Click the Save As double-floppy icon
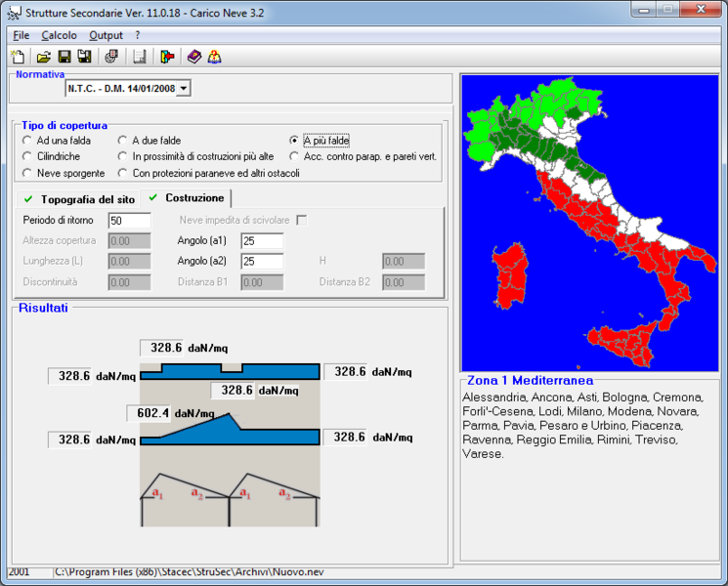The height and width of the screenshot is (586, 728). point(84,57)
